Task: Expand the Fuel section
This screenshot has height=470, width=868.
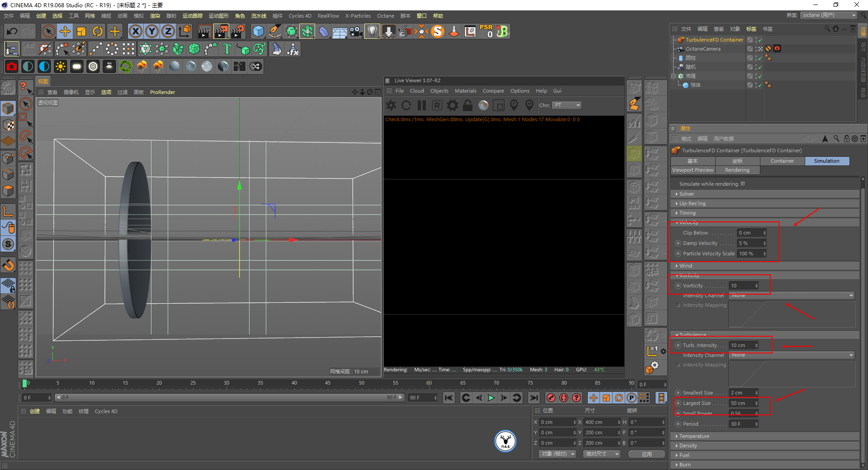Action: click(x=765, y=455)
